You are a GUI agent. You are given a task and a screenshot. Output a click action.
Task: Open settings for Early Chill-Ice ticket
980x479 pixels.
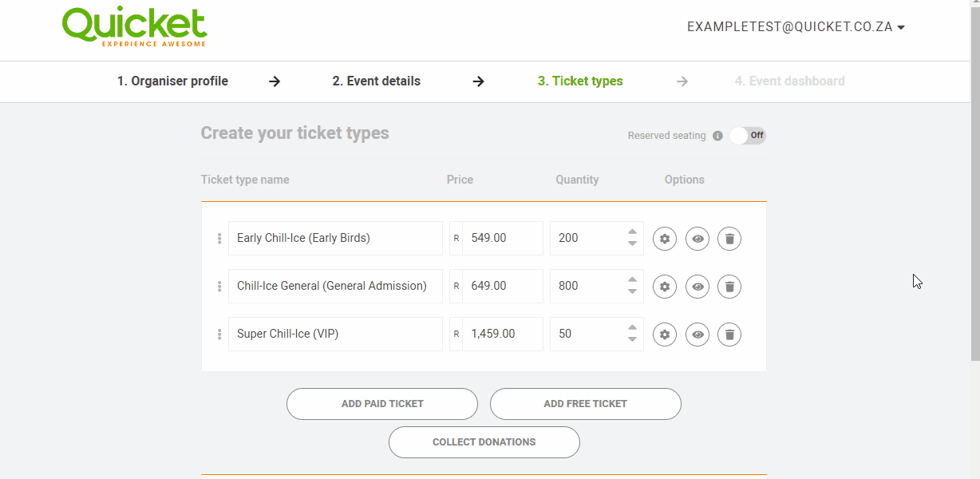[x=665, y=238]
